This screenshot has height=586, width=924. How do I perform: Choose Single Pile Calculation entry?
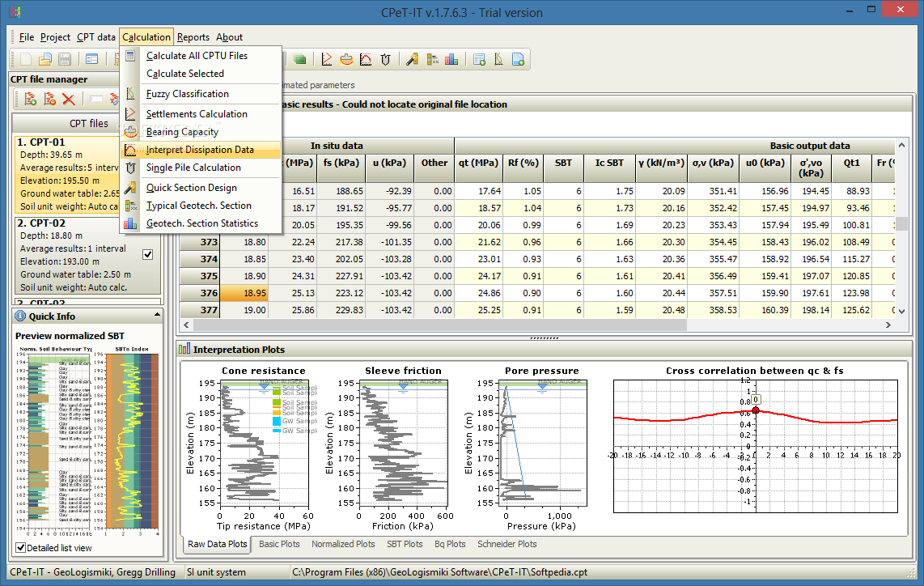[201, 168]
